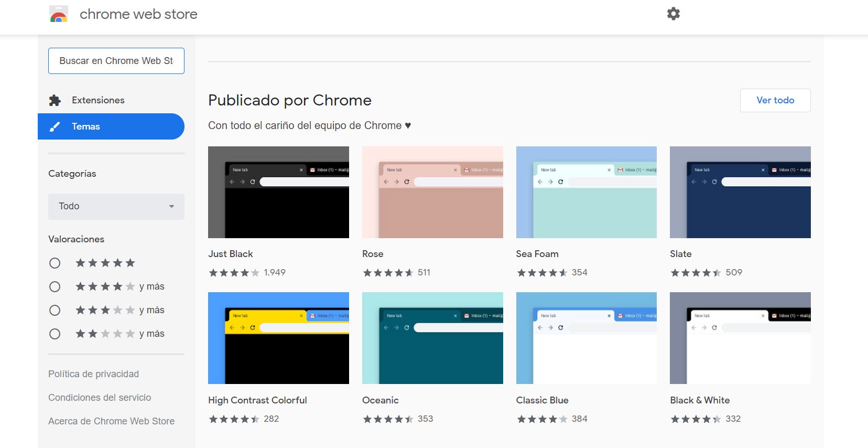Select the two stars 'y más' filter

coord(55,334)
